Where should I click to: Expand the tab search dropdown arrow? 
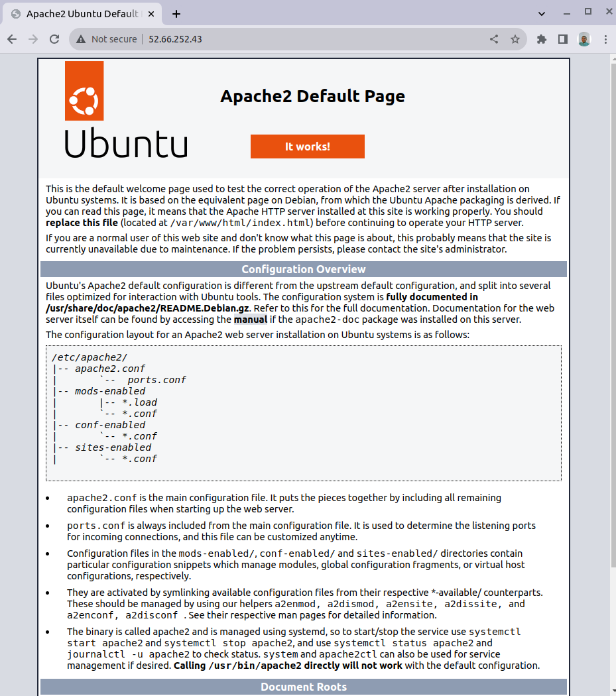[541, 14]
